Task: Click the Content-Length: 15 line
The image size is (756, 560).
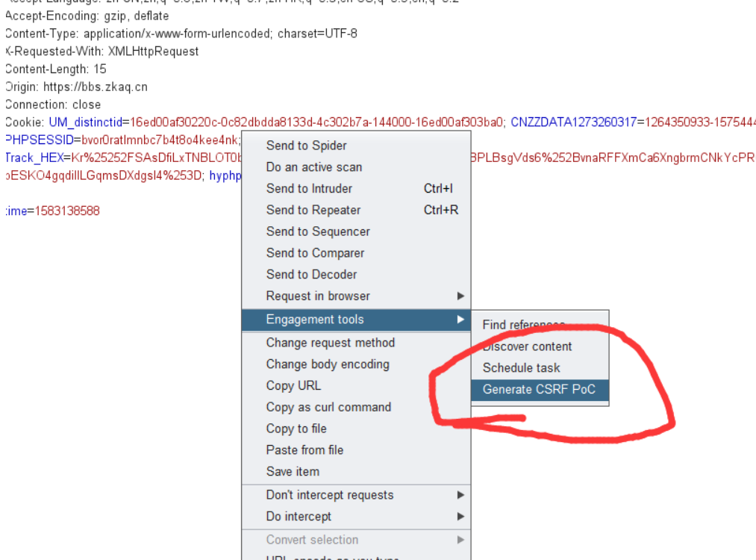Action: coord(56,69)
